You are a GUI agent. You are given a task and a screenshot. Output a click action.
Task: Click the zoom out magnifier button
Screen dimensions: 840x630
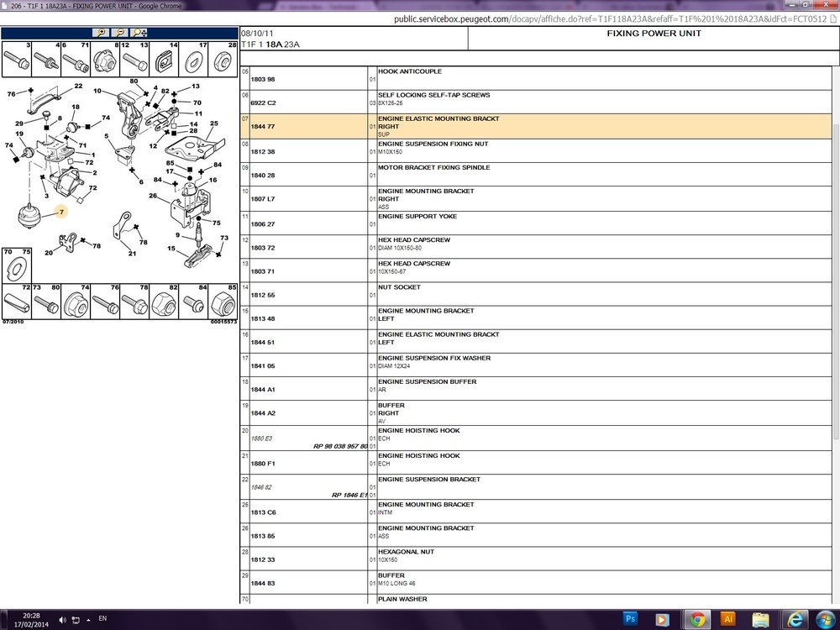120,33
